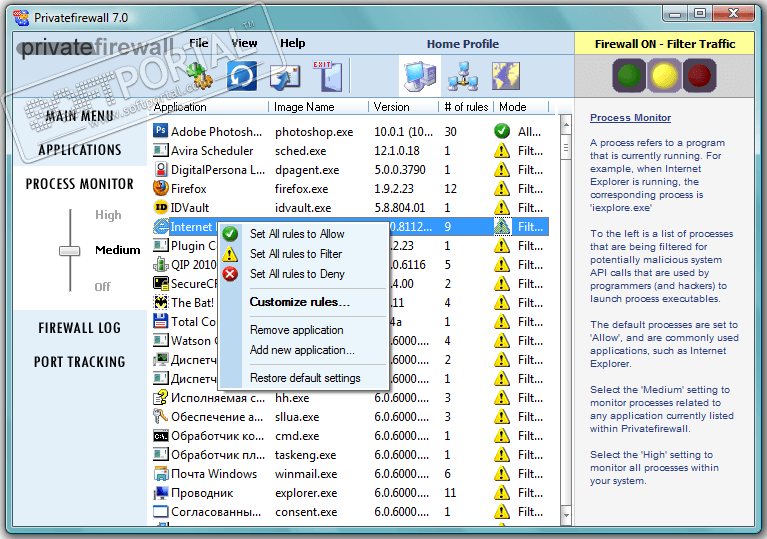Viewport: 767px width, 539px height.
Task: Open PORT TRACKING section
Action: pyautogui.click(x=80, y=362)
